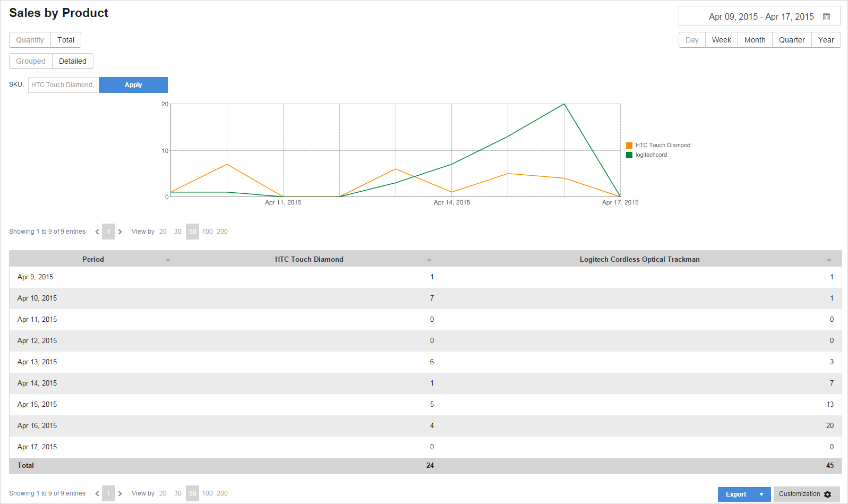Select page 1 in bottom pagination
Screen dimensions: 848x504
pos(108,493)
